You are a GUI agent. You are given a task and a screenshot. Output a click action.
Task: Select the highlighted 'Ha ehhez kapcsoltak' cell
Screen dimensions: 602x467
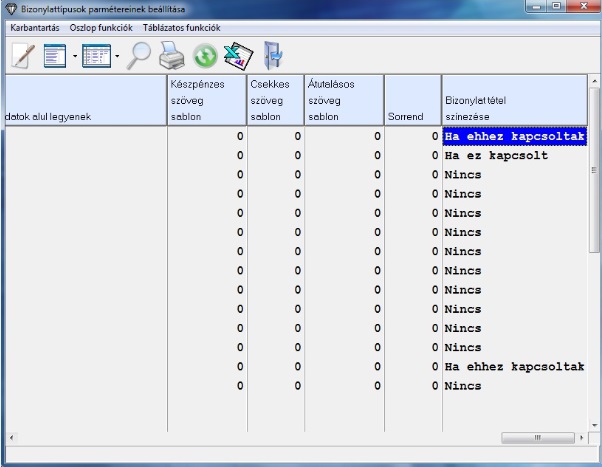coord(513,137)
